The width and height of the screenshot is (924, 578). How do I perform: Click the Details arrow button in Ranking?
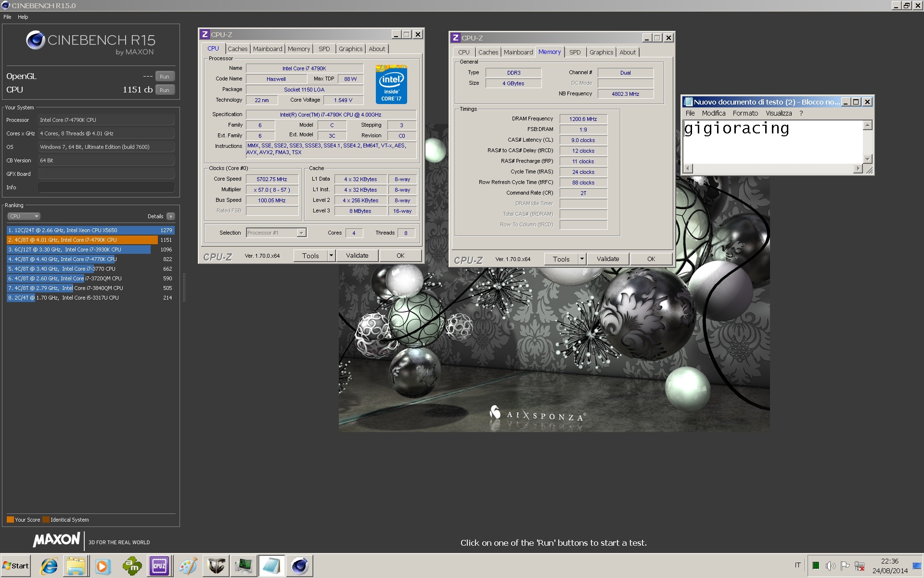pos(171,216)
